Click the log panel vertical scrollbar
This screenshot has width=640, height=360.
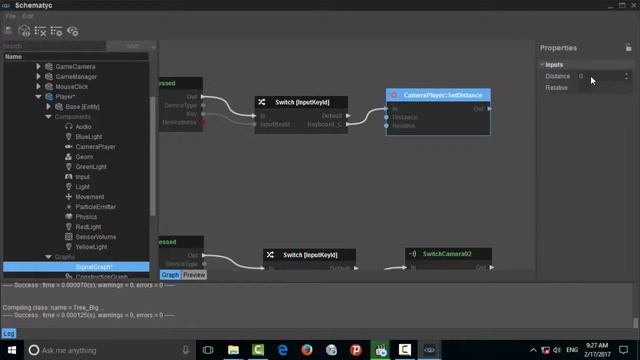click(x=636, y=323)
